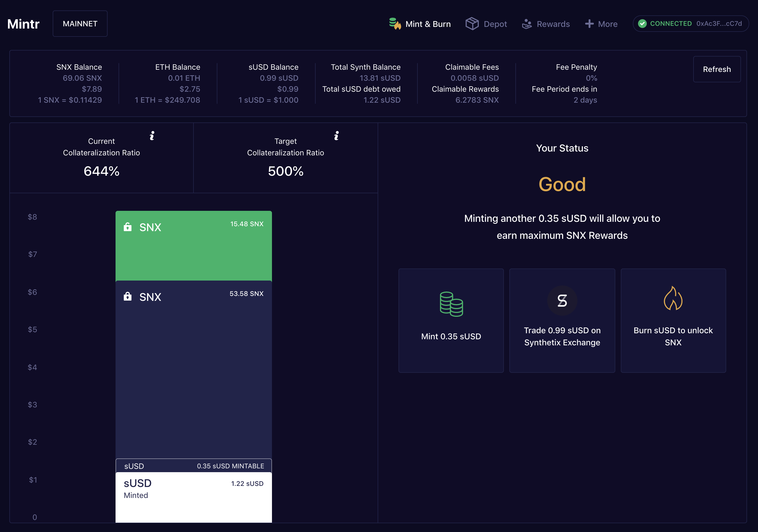Click the Synthetix S logo icon

tap(562, 301)
